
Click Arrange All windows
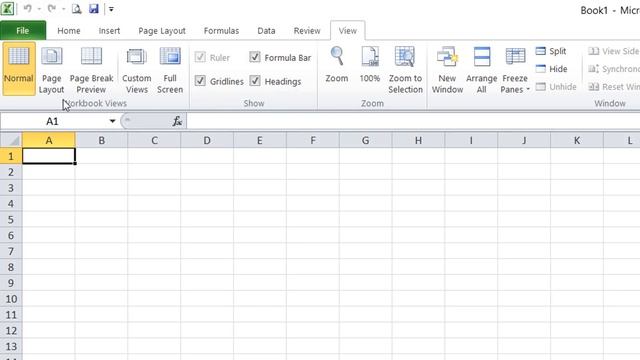(482, 70)
